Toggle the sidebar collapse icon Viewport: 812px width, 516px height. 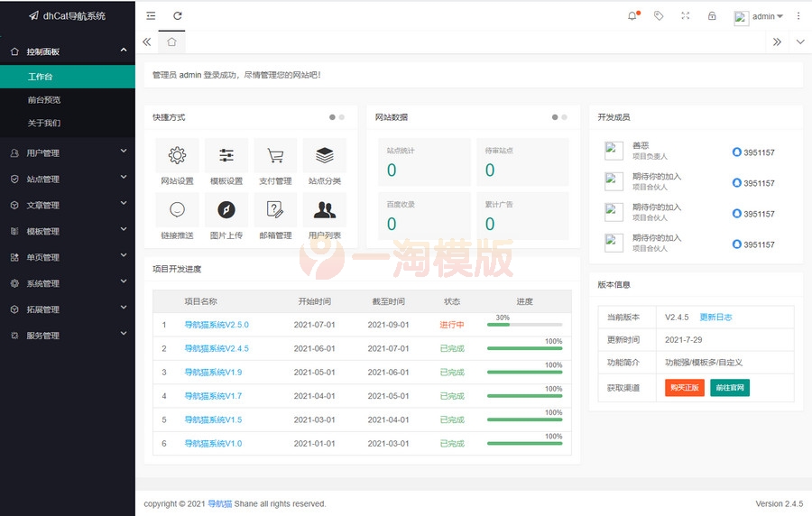coord(151,16)
